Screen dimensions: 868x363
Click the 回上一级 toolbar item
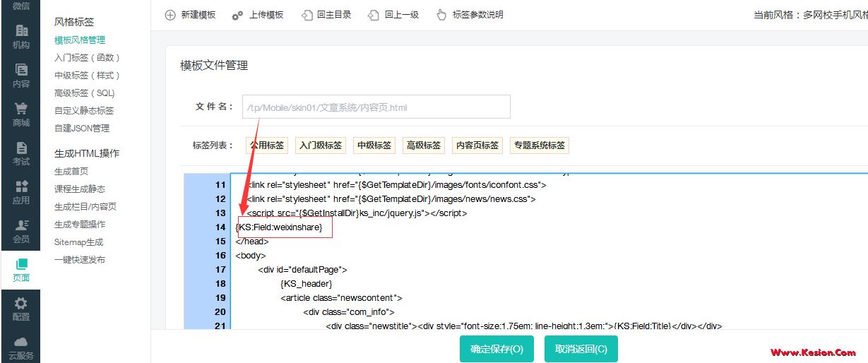[x=393, y=15]
